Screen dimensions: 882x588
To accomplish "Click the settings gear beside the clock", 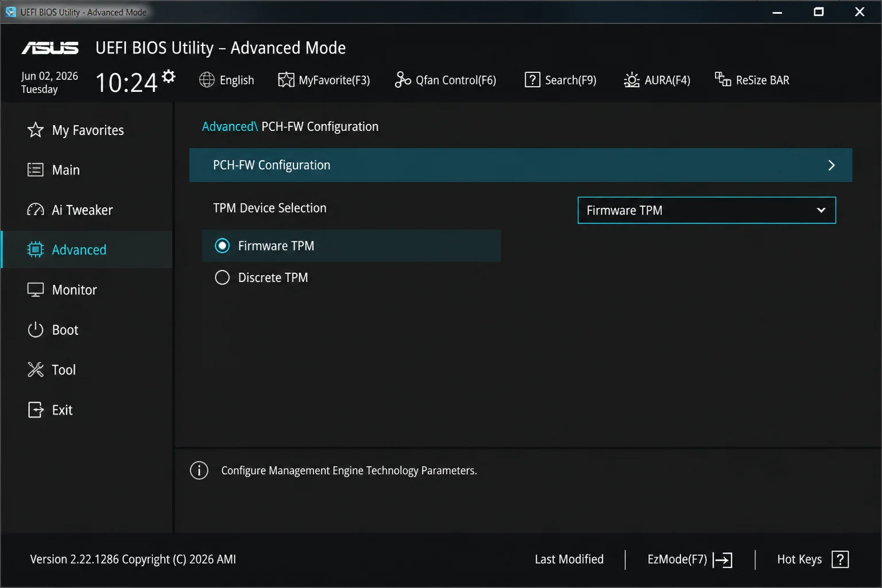I will pyautogui.click(x=168, y=76).
